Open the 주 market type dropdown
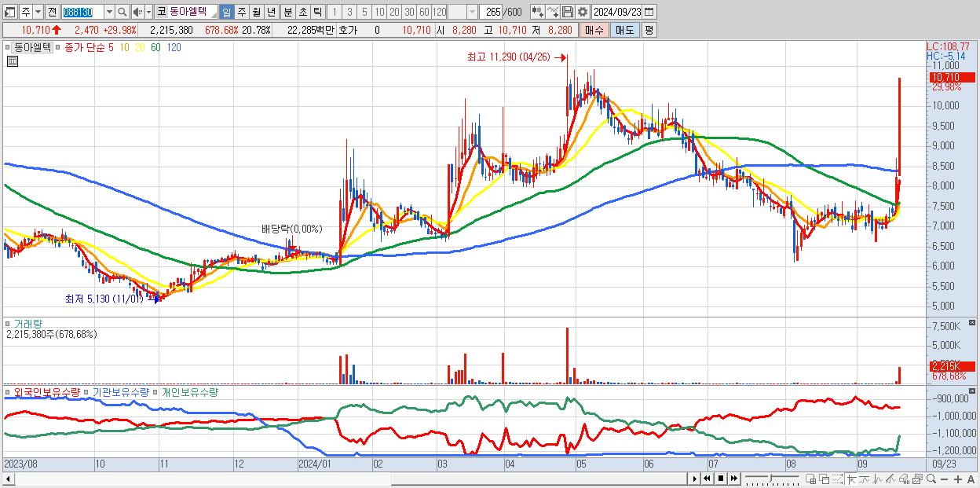 [38, 12]
